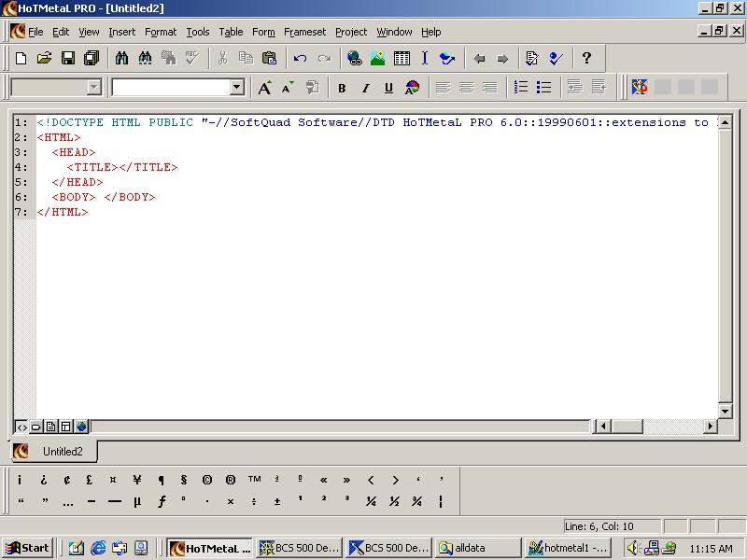Viewport: 747px width, 560px height.
Task: Increase font size with large A icon
Action: tap(264, 88)
